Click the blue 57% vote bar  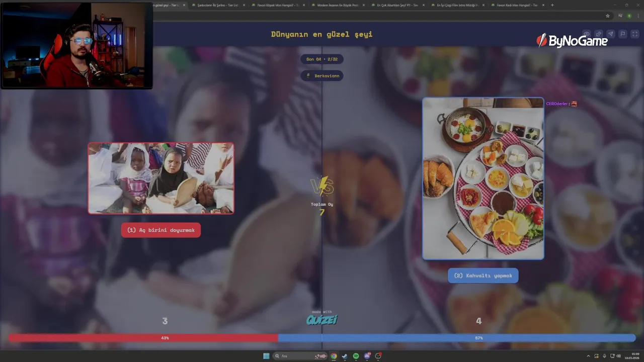(x=457, y=338)
